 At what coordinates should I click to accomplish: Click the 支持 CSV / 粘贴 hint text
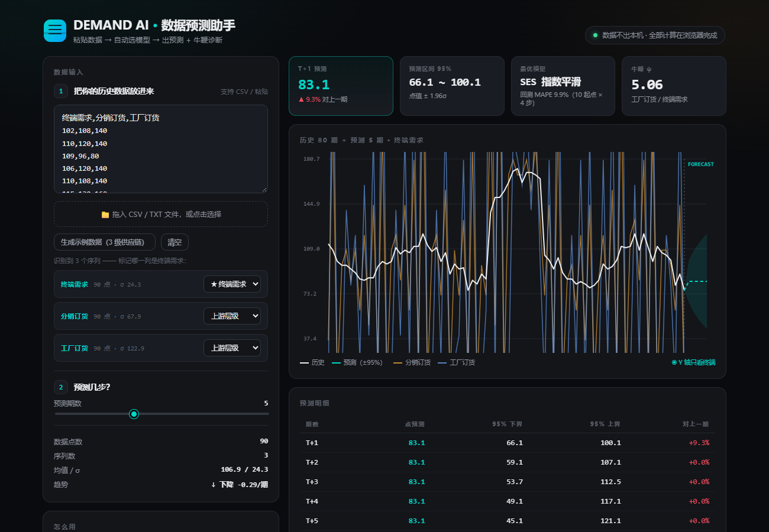244,92
